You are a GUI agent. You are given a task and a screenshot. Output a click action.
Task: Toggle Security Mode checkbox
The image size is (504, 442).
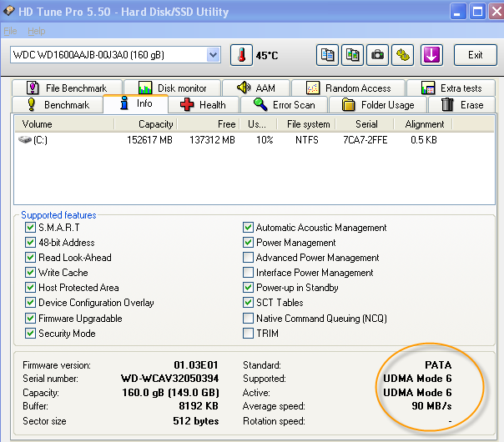30,333
